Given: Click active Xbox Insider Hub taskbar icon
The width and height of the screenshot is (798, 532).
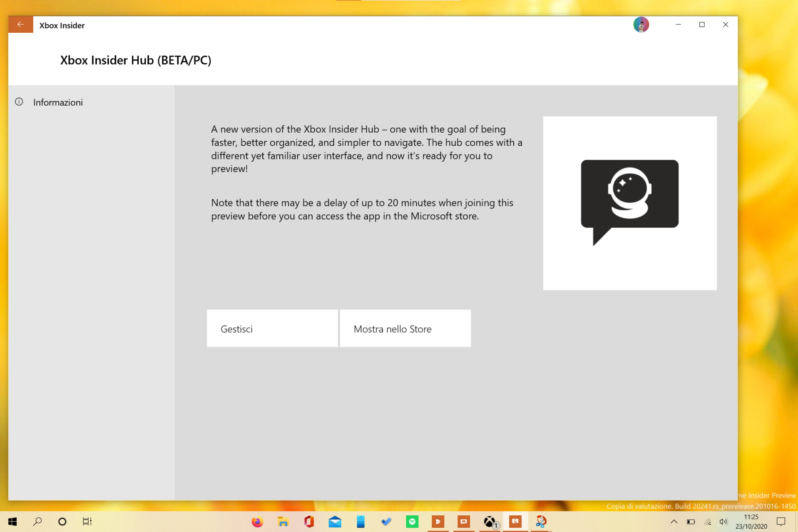Looking at the screenshot, I should pos(515,521).
